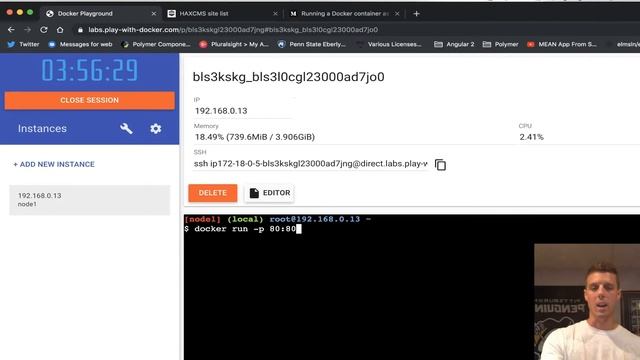The height and width of the screenshot is (360, 640).
Task: Close the HAXCMS site list tab
Action: [x=275, y=13]
